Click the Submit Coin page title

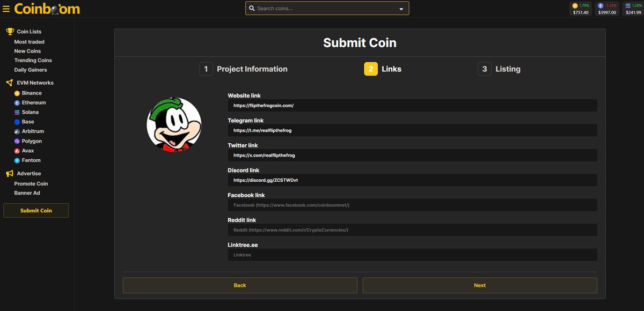point(360,43)
